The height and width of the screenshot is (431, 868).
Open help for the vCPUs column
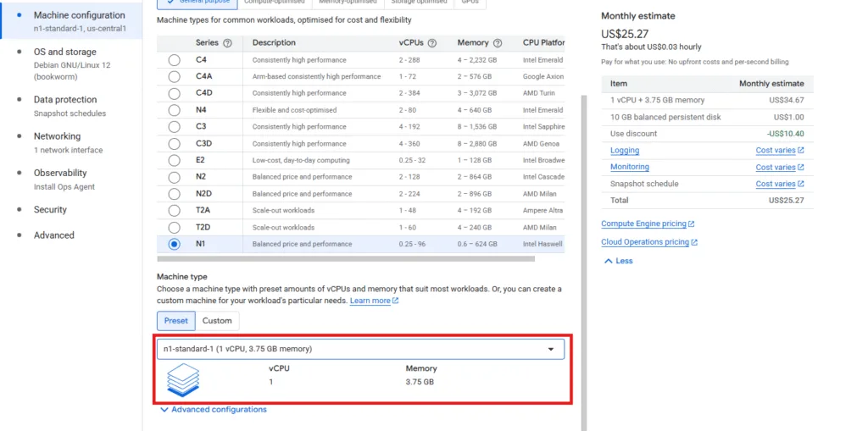[x=432, y=42]
